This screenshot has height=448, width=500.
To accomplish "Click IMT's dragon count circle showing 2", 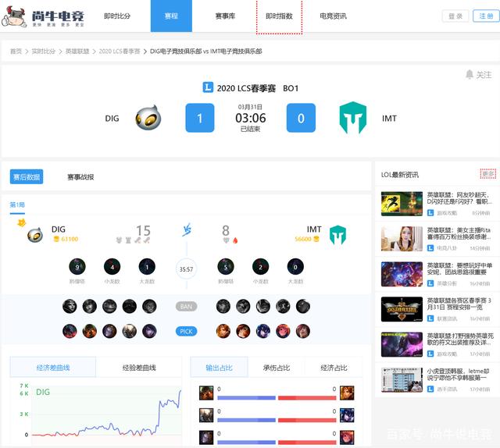I will (260, 267).
